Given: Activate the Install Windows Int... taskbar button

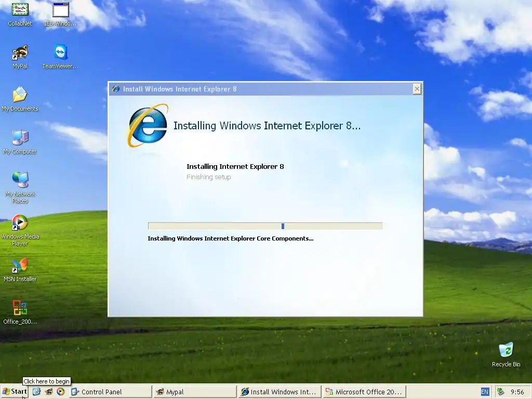Looking at the screenshot, I should (279, 392).
